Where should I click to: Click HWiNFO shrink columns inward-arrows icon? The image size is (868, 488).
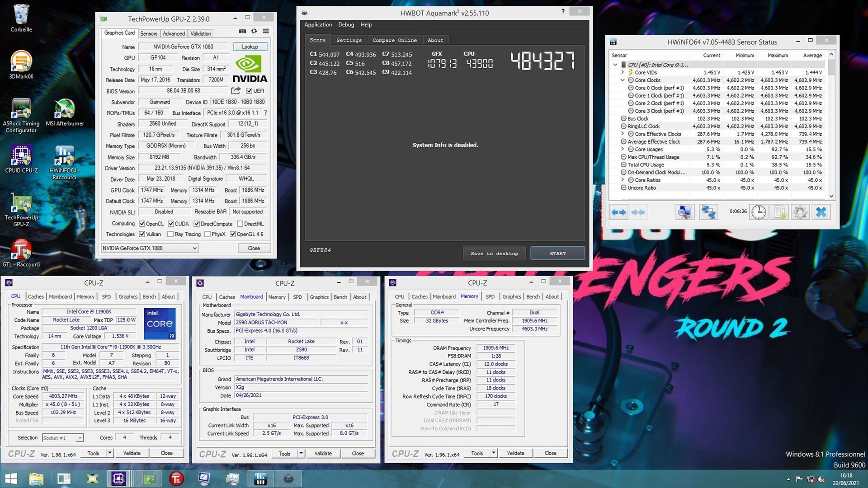pyautogui.click(x=638, y=212)
